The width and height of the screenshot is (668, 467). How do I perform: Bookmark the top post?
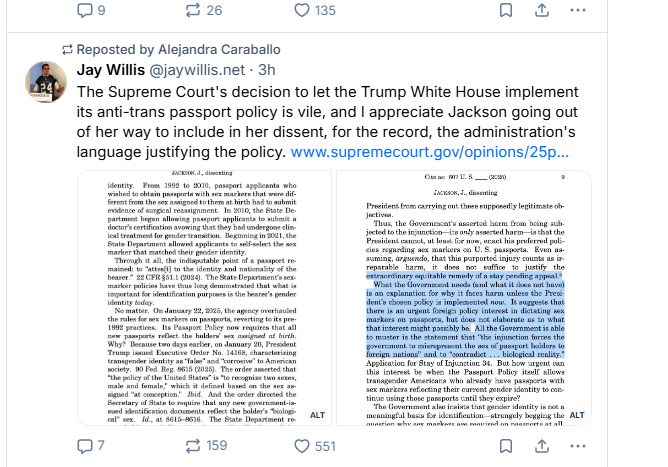coord(506,10)
